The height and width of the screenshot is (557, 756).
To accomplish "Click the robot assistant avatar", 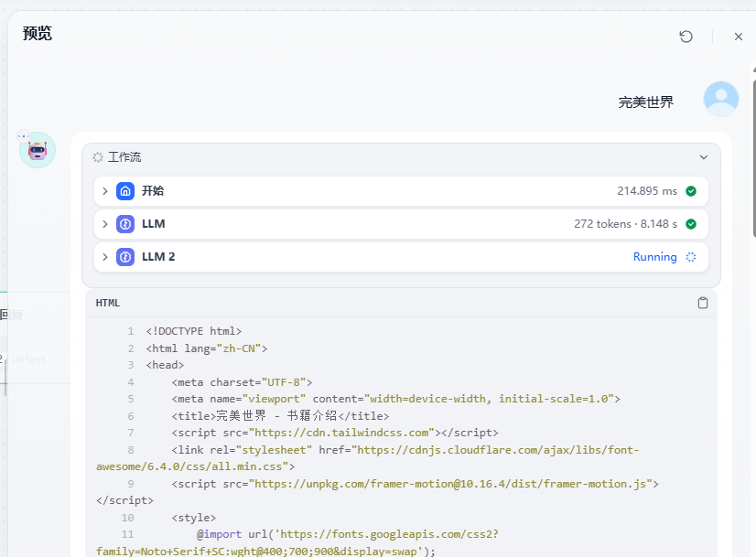I will click(38, 150).
